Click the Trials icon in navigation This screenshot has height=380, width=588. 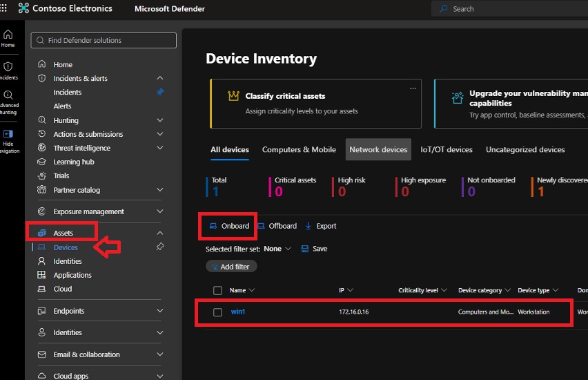click(41, 175)
